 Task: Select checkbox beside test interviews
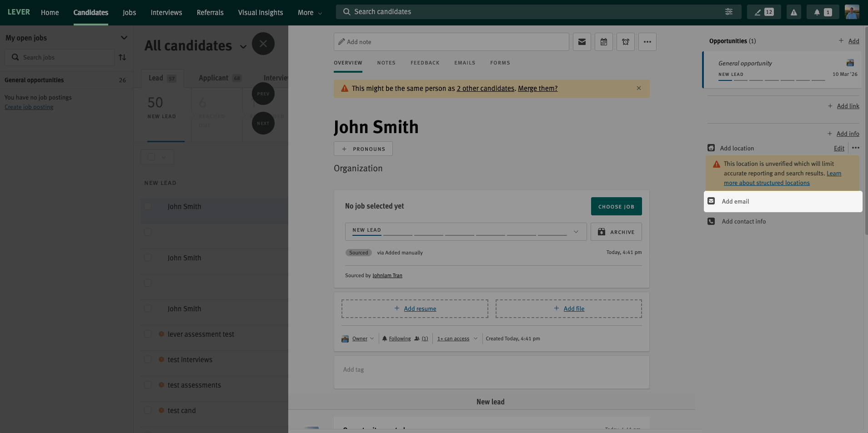point(148,360)
